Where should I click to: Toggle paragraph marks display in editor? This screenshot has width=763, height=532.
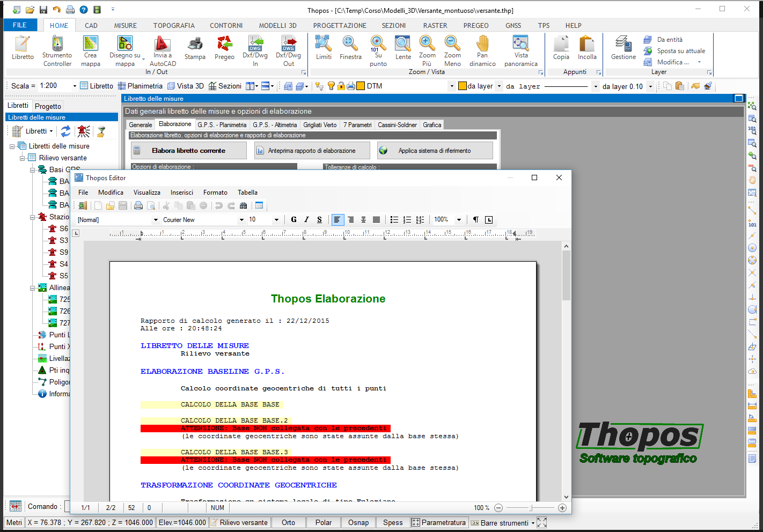click(x=476, y=219)
